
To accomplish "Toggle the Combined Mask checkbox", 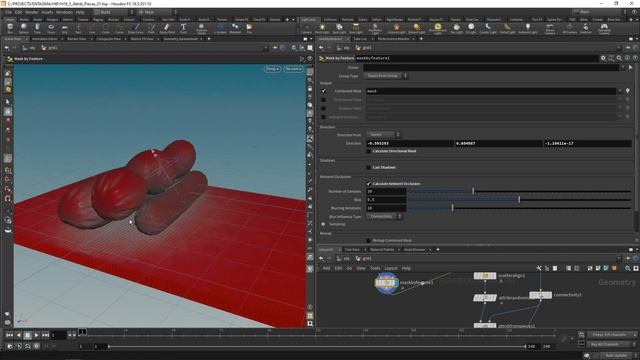I will tap(324, 91).
